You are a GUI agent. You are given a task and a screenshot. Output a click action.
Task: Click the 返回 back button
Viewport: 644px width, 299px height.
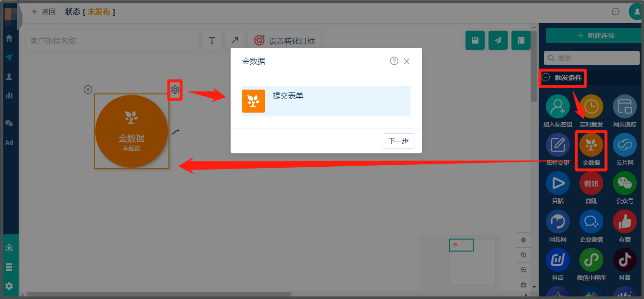(x=44, y=12)
